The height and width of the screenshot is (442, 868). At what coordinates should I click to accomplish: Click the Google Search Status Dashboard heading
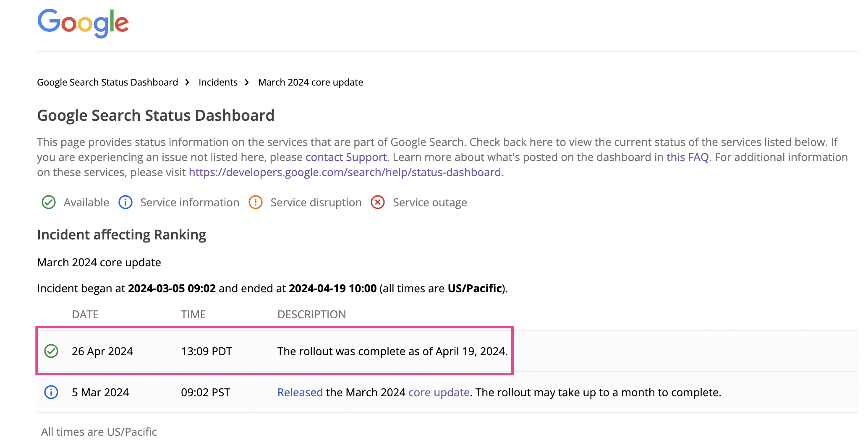tap(156, 115)
